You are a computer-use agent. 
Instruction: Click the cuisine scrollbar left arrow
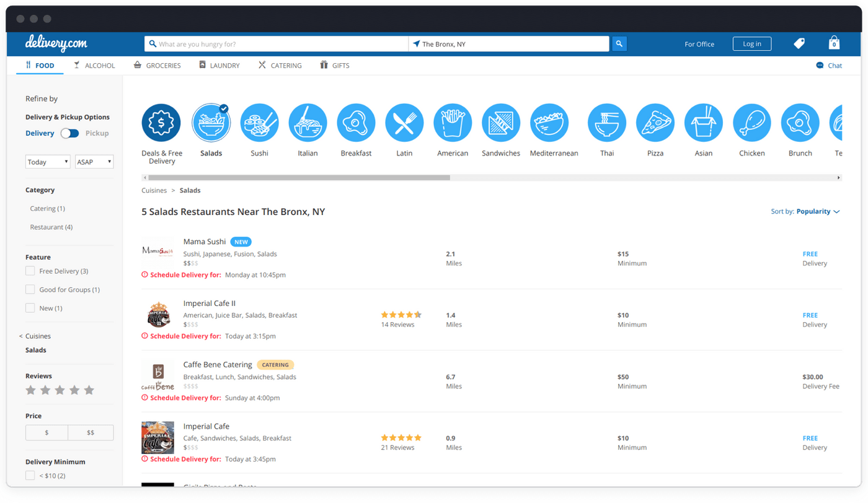145,178
